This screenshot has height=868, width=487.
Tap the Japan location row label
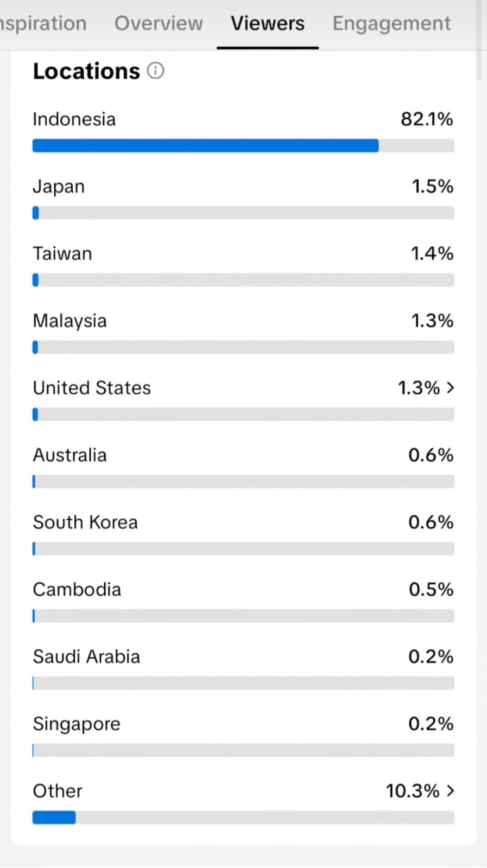click(x=59, y=187)
